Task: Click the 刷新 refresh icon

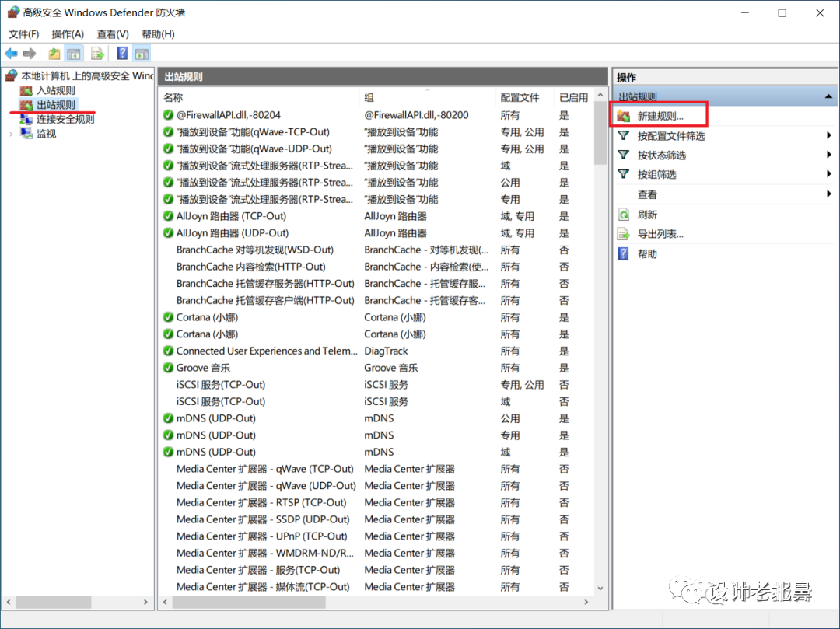Action: [x=624, y=215]
